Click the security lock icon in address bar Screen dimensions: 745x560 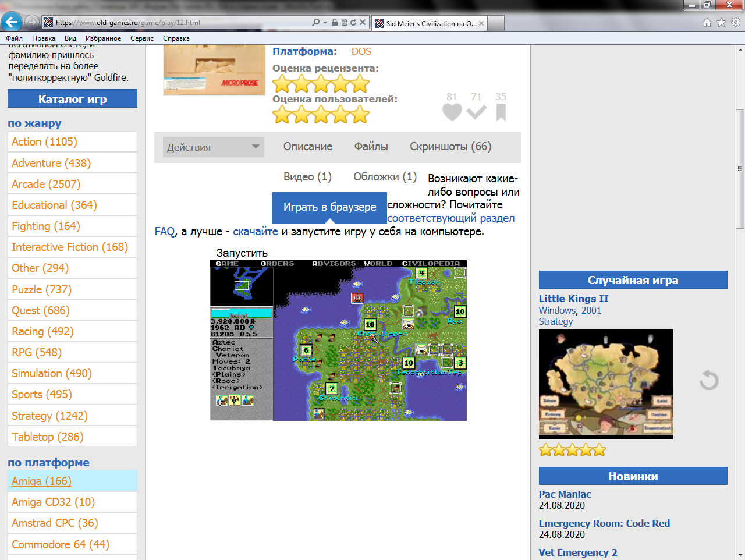pyautogui.click(x=335, y=23)
